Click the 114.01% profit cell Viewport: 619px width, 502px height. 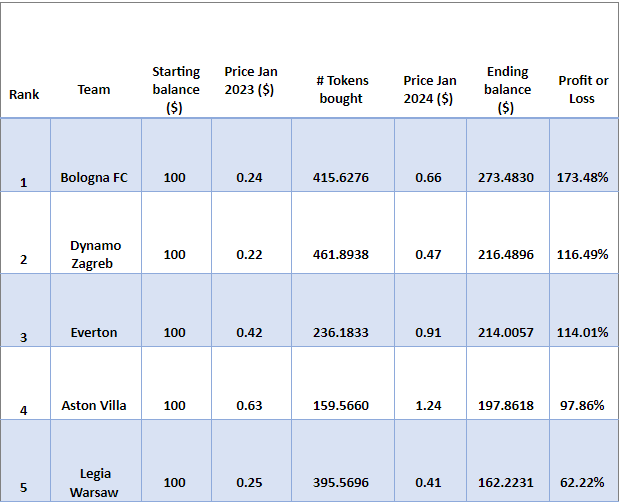(x=582, y=333)
